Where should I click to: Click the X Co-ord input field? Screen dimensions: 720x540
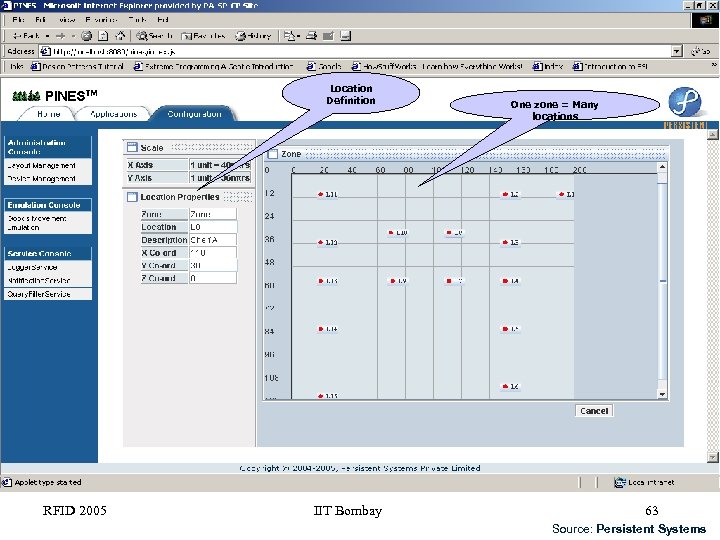point(213,253)
